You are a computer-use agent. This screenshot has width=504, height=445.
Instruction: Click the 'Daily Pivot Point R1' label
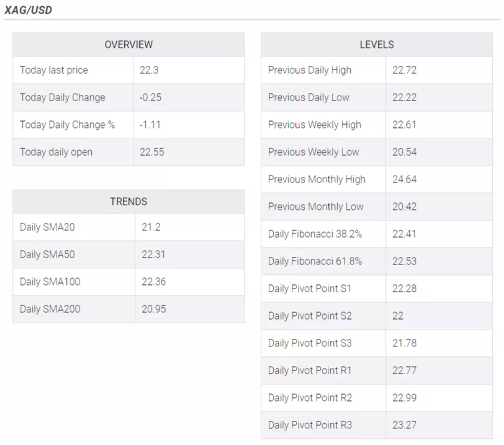pyautogui.click(x=310, y=371)
